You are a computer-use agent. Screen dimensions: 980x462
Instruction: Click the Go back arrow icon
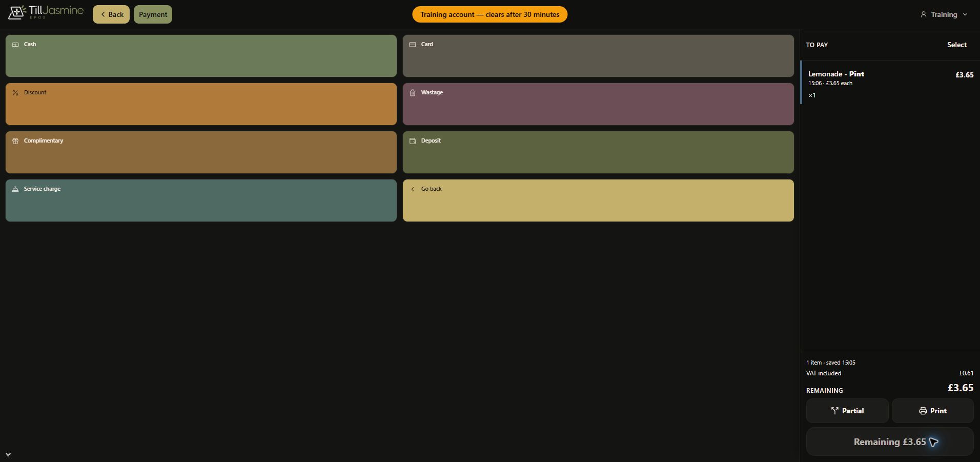[x=413, y=189]
